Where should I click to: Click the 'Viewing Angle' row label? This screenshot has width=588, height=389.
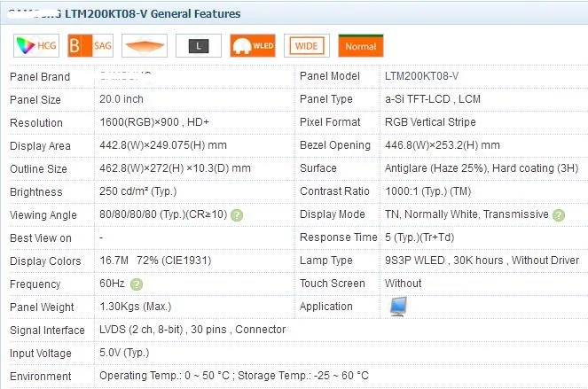(43, 215)
